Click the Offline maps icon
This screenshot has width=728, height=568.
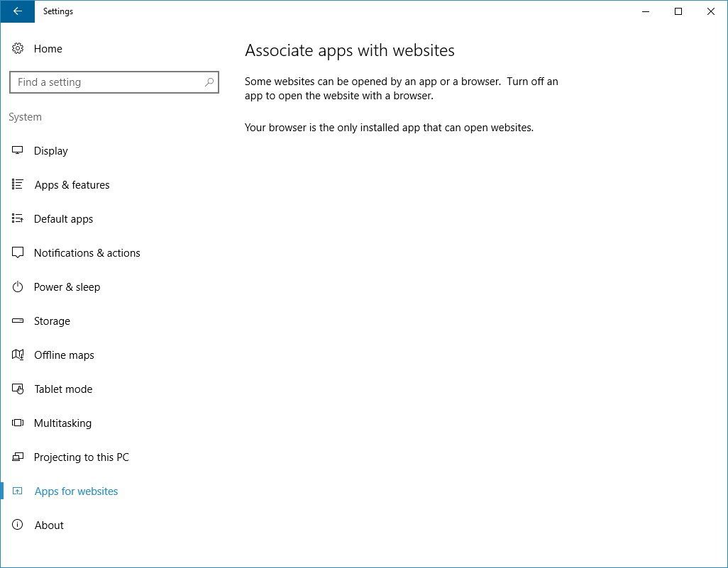pyautogui.click(x=18, y=355)
